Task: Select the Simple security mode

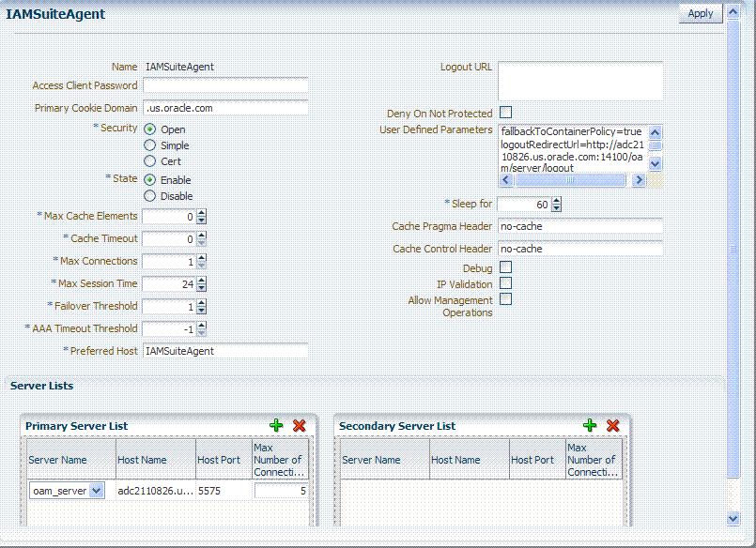Action: pyautogui.click(x=150, y=145)
